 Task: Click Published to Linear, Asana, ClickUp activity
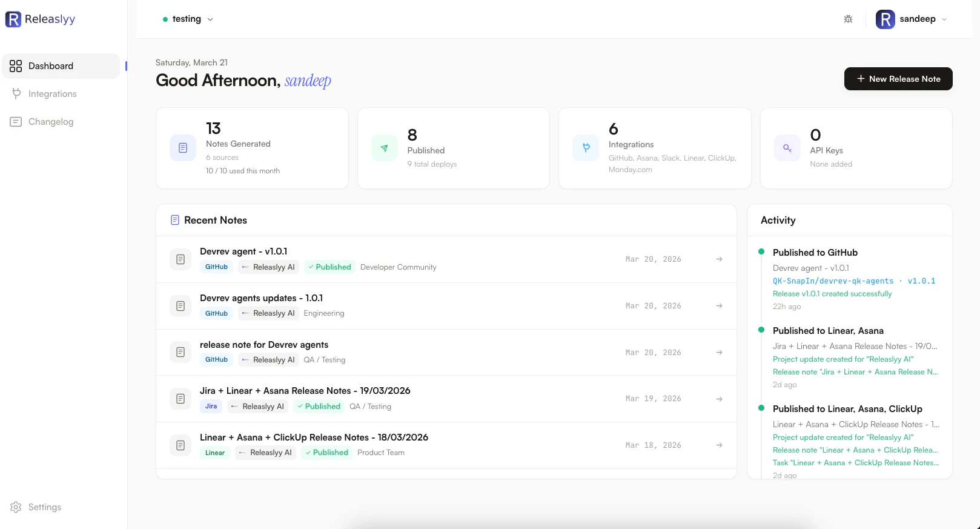pyautogui.click(x=847, y=409)
